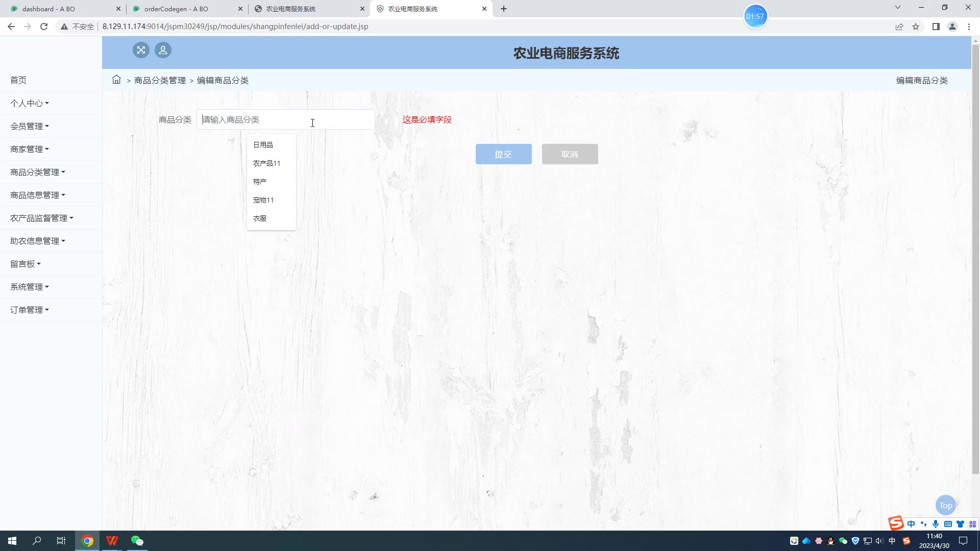Screen dimensions: 980x551
Task: Expand 农产品监督管理 sidebar menu
Action: (42, 218)
